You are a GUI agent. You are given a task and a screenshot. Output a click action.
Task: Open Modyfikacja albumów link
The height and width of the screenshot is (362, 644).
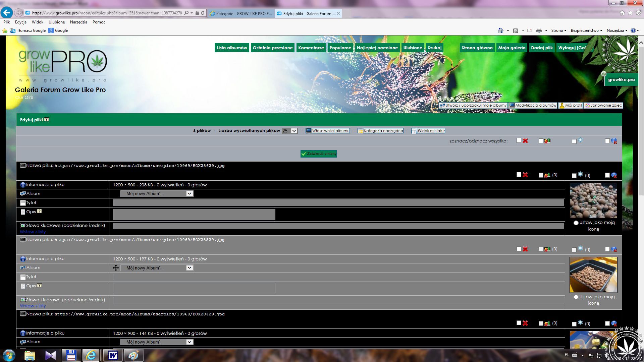[x=533, y=105]
